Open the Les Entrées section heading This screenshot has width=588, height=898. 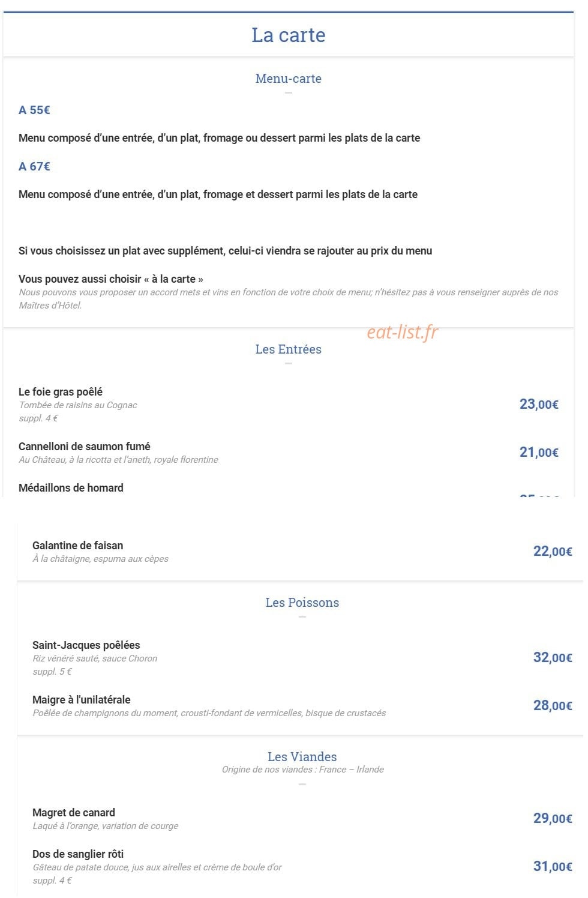(288, 349)
